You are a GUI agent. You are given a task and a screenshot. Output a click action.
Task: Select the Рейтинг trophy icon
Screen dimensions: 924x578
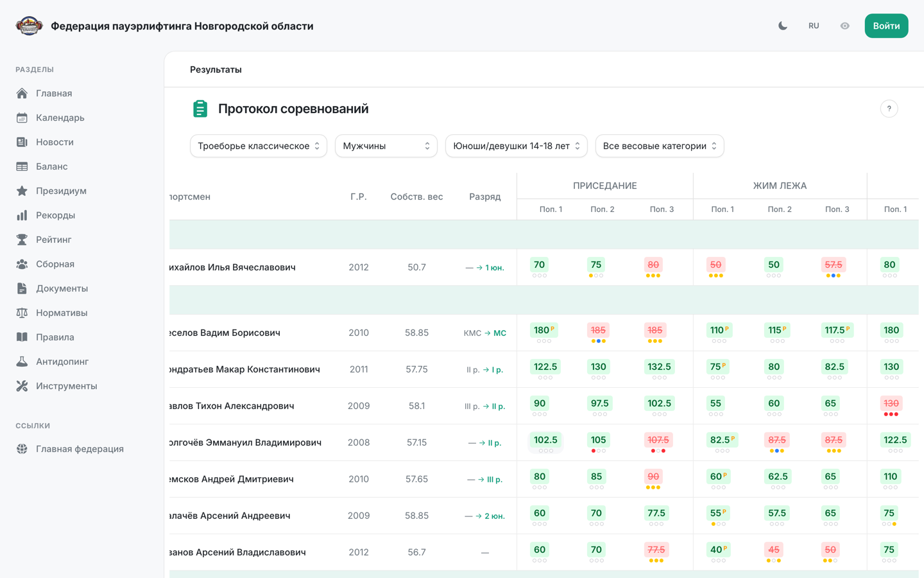pyautogui.click(x=22, y=240)
